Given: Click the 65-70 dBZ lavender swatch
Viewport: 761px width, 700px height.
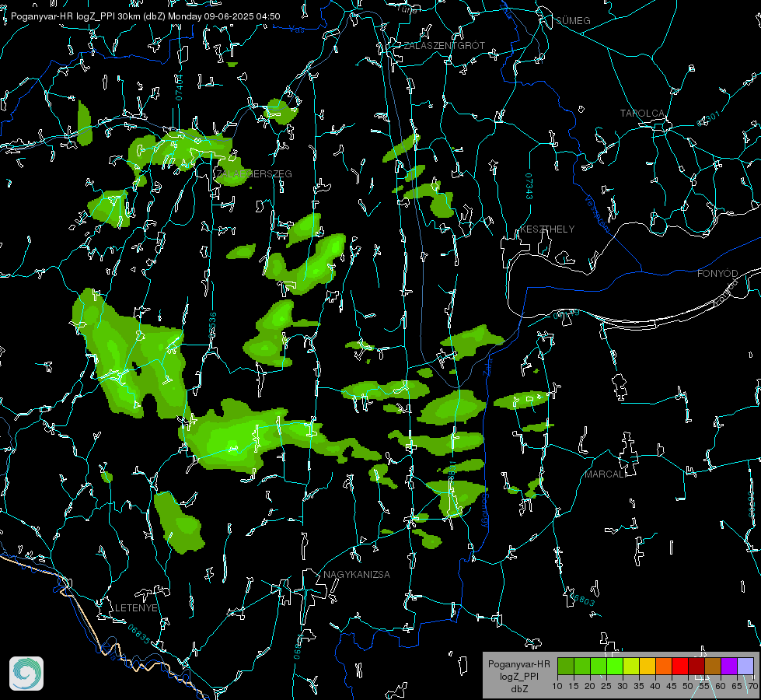Looking at the screenshot, I should (745, 666).
